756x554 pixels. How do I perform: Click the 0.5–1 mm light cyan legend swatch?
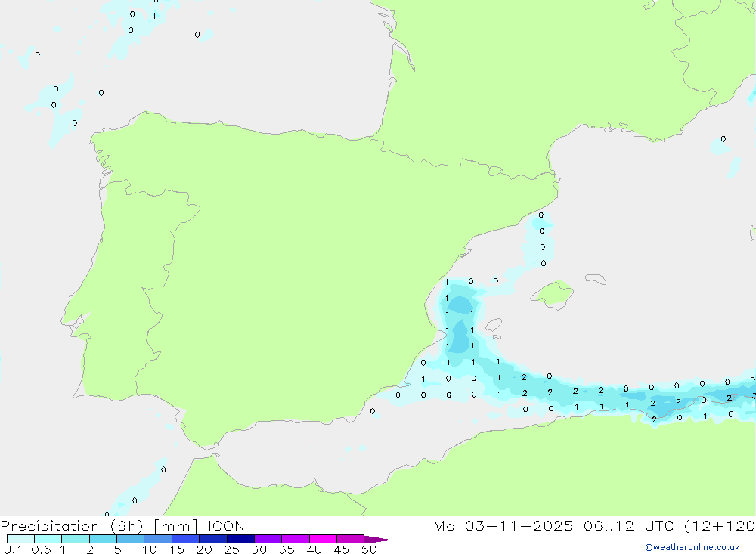point(48,539)
